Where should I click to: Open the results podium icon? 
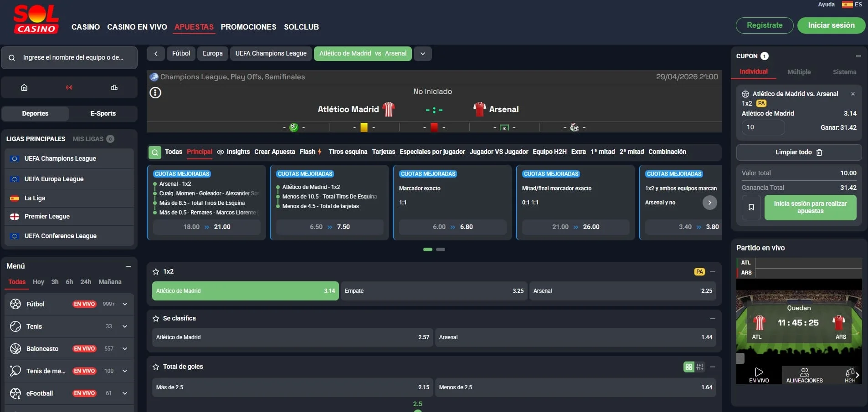(114, 87)
